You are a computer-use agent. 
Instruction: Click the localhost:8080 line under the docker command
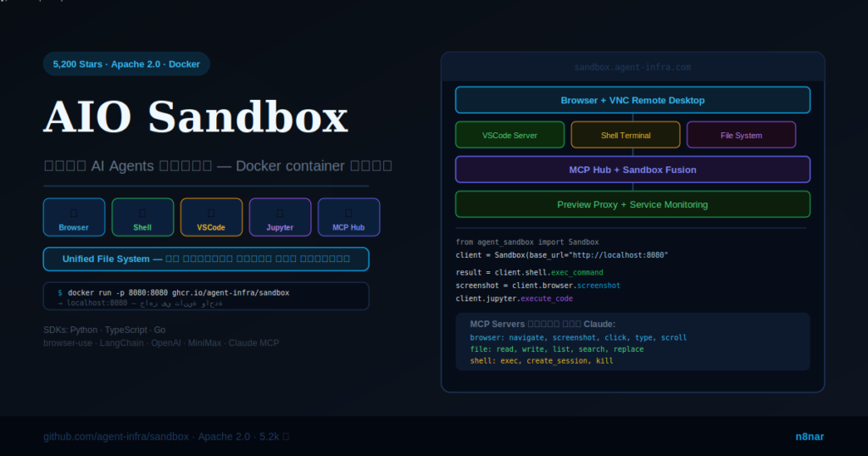point(140,303)
